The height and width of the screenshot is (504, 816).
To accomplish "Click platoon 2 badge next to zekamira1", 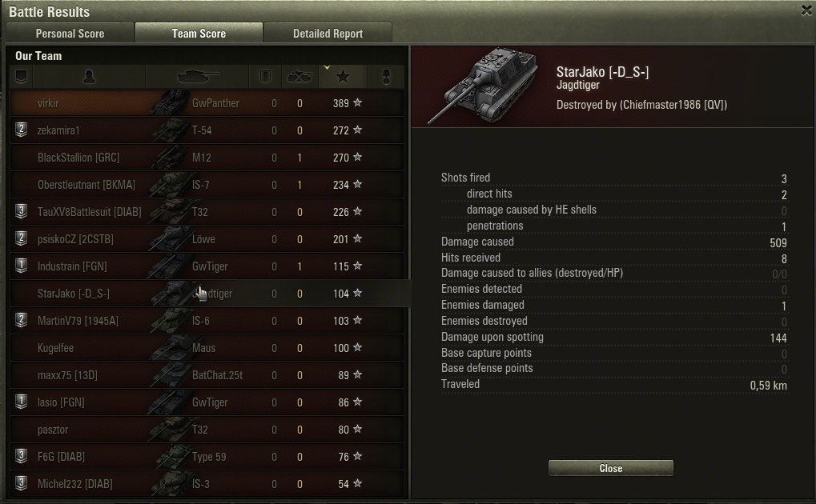I will [21, 130].
